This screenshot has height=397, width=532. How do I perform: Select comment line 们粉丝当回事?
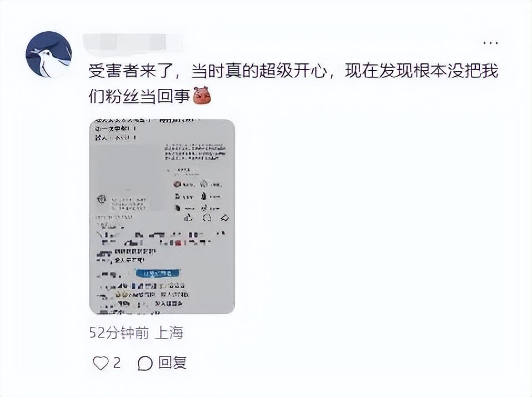pyautogui.click(x=139, y=96)
